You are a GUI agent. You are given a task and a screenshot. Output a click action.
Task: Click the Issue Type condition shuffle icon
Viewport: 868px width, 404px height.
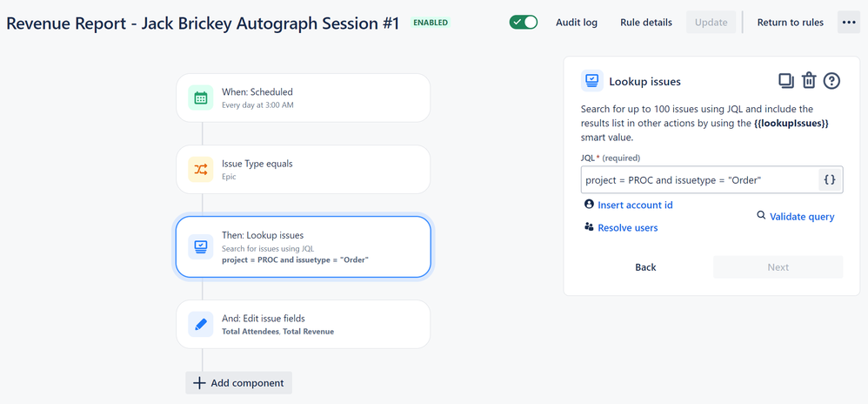(200, 169)
